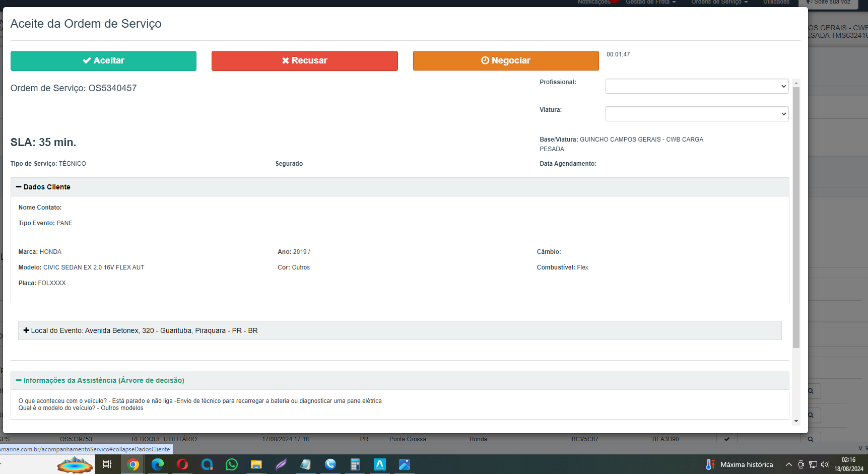Refuse the order using Recusar button
The height and width of the screenshot is (474, 868).
point(305,60)
